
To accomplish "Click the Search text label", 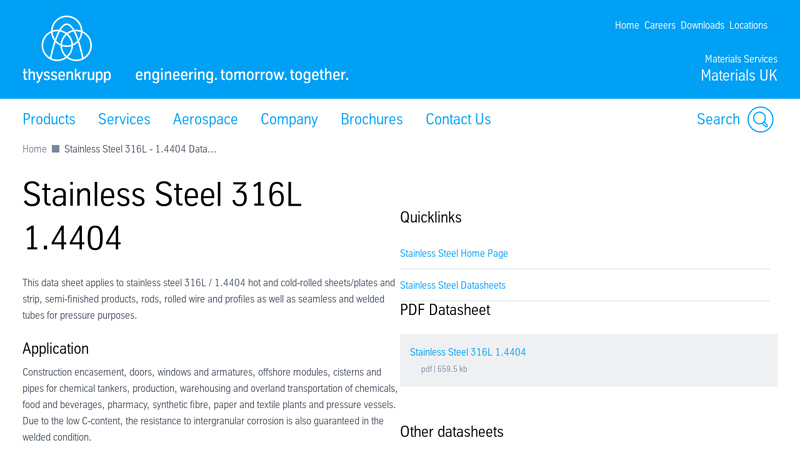I will tap(718, 120).
